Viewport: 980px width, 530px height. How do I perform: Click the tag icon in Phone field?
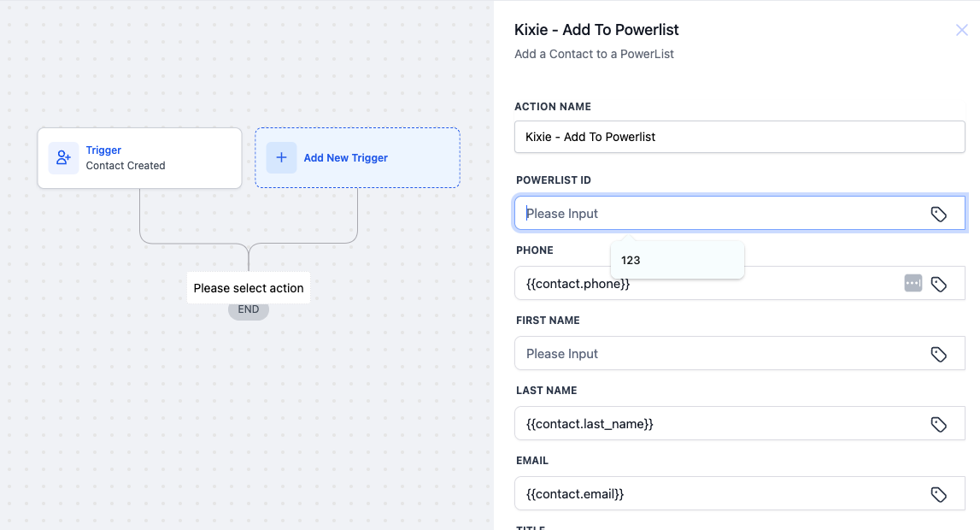tap(938, 284)
